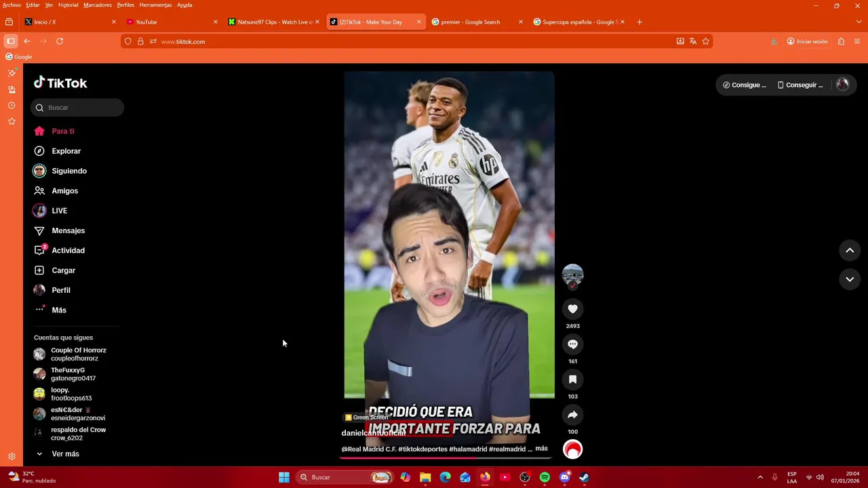Open the Historial menu
The height and width of the screenshot is (488, 868).
pyautogui.click(x=68, y=5)
